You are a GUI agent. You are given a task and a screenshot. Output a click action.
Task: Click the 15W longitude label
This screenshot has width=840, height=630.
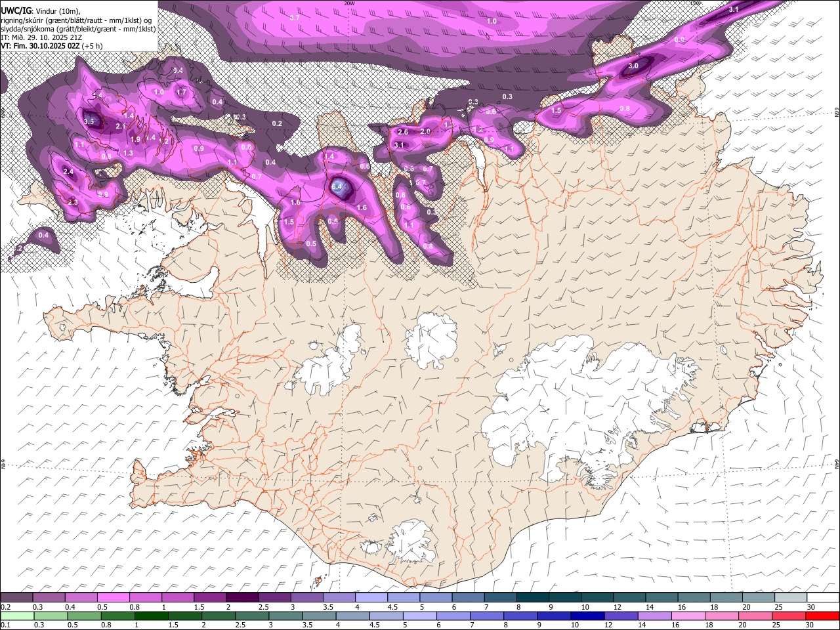[x=695, y=3]
